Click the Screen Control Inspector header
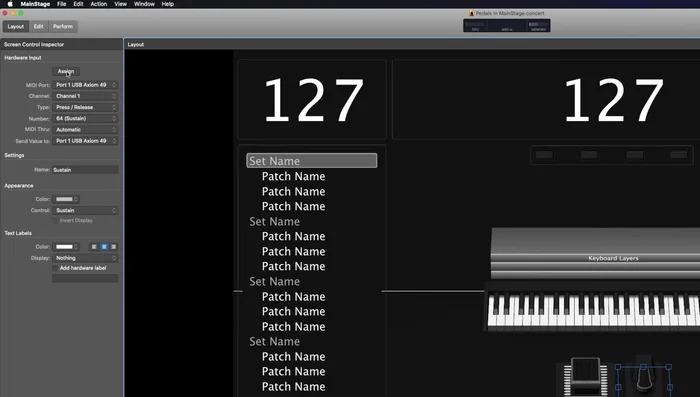The width and height of the screenshot is (700, 397). [x=34, y=45]
